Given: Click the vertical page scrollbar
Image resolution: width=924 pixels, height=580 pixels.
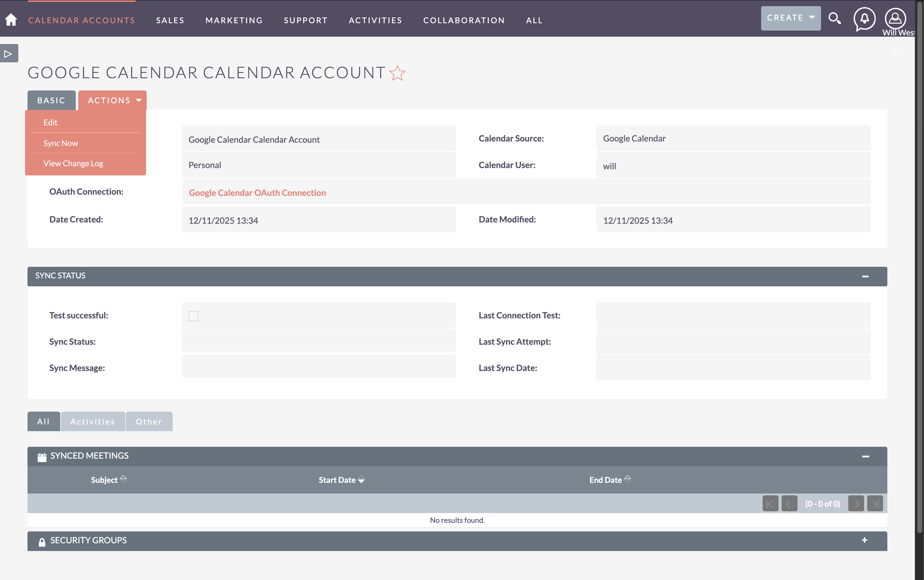Looking at the screenshot, I should (919, 269).
